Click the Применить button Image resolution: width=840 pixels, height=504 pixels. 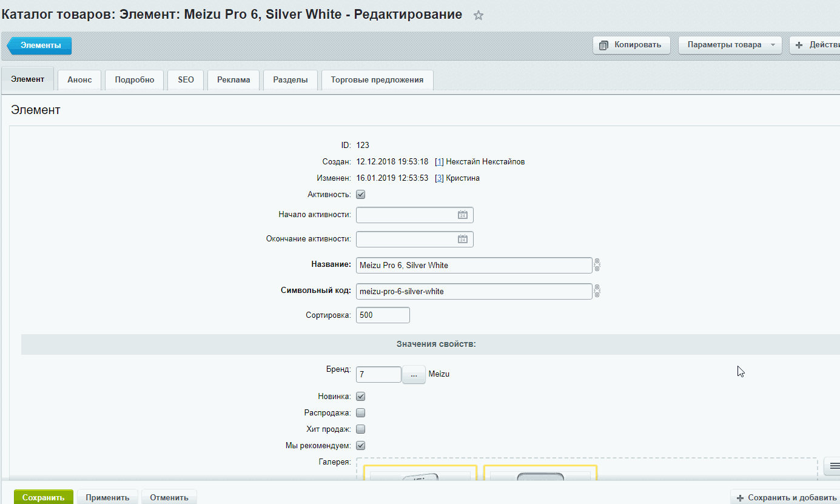[x=107, y=497]
